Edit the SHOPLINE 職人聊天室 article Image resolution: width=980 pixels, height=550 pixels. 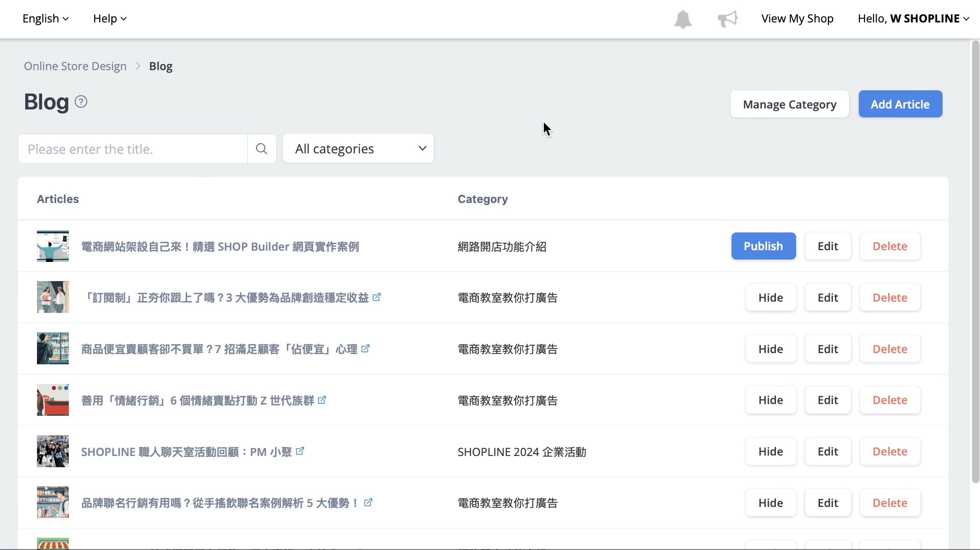point(828,451)
